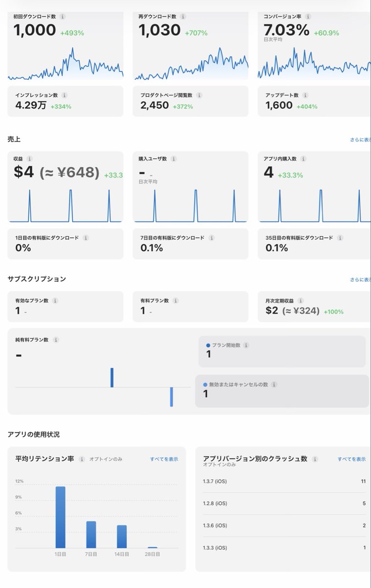This screenshot has height=588, width=371.
Task: Click negative bar in 純有料プラン数 chart
Action: click(172, 397)
